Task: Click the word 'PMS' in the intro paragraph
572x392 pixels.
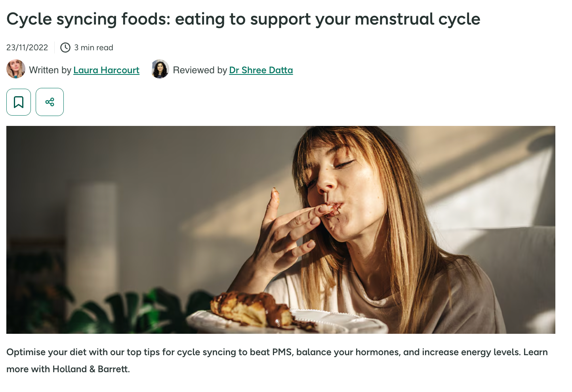Action: coord(283,352)
